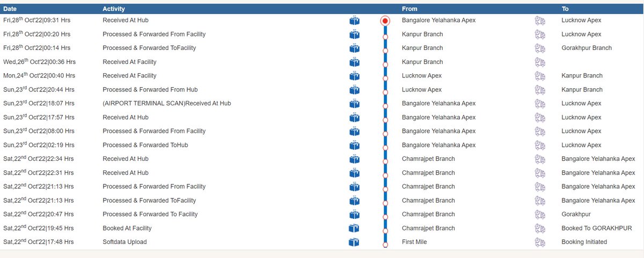
Task: Click truck icon in Mon 24th 00:40 row
Action: [x=540, y=76]
